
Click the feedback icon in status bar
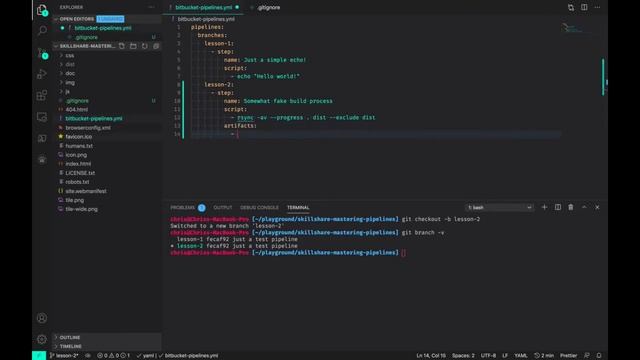(x=587, y=356)
